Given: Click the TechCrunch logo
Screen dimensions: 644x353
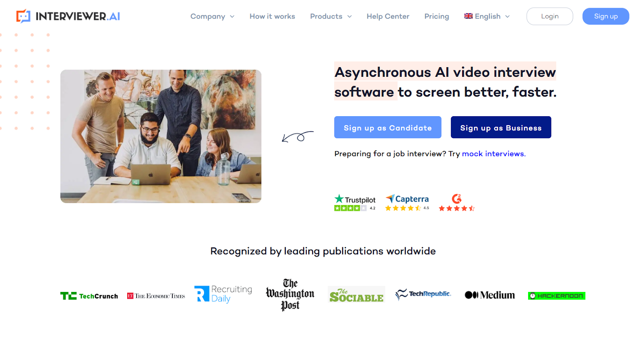Looking at the screenshot, I should pyautogui.click(x=89, y=296).
